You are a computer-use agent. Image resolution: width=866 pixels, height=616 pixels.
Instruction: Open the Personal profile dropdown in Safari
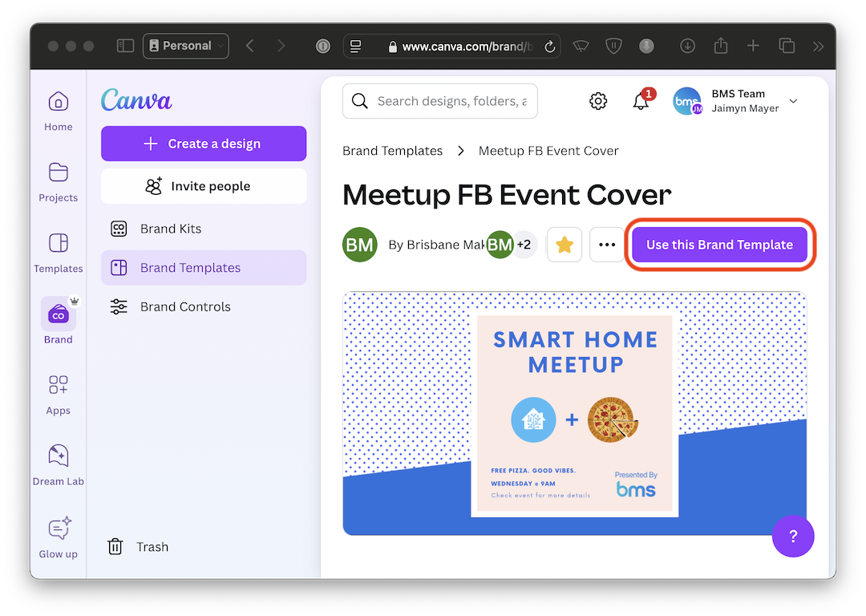[x=186, y=46]
